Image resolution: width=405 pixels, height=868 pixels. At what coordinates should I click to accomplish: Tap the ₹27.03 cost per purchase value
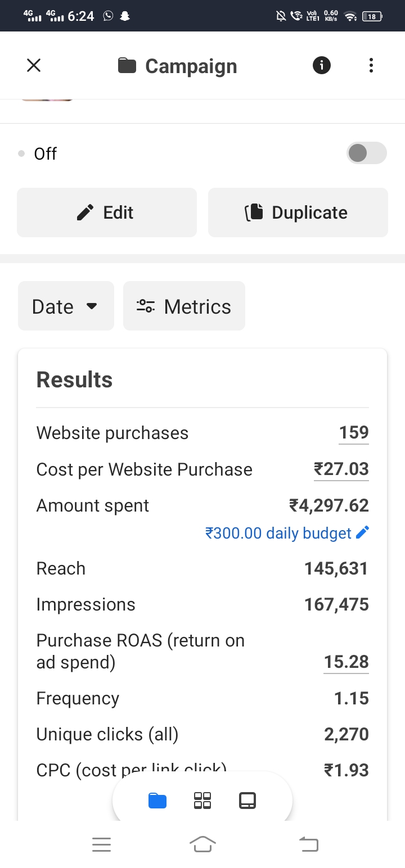pyautogui.click(x=341, y=469)
